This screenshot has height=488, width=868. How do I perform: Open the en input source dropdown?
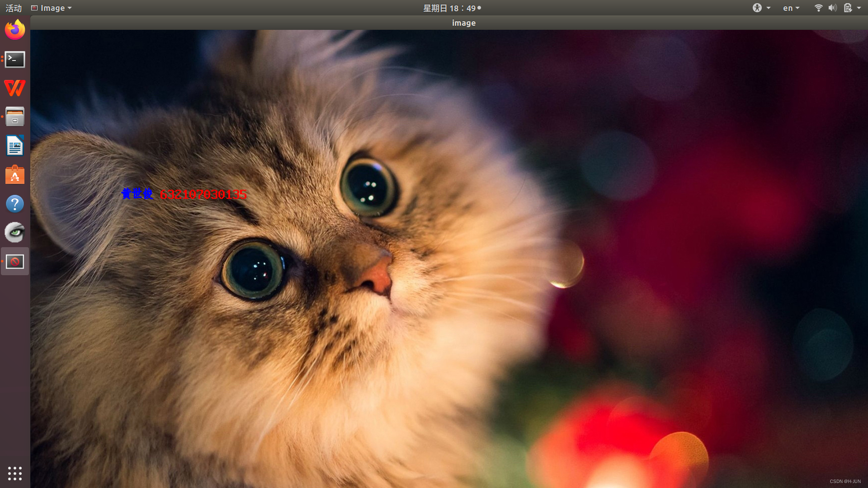[x=791, y=8]
